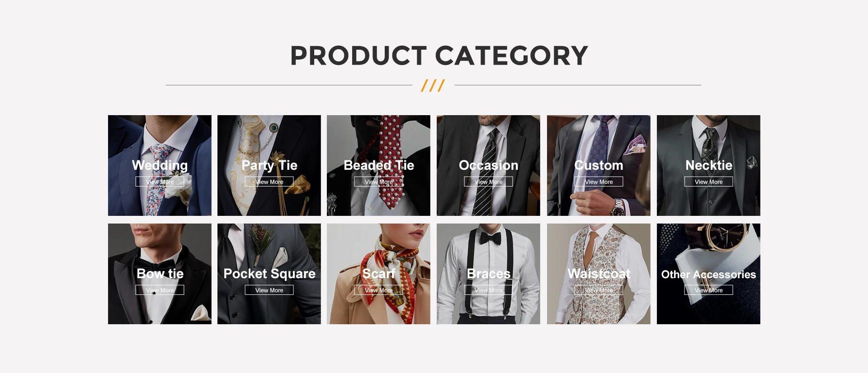Click View More under Scarf
Viewport: 868px width, 373px height.
tap(378, 290)
